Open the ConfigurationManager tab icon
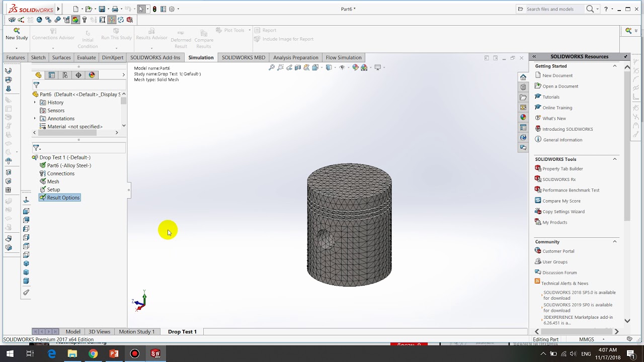644x362 pixels. (x=65, y=75)
